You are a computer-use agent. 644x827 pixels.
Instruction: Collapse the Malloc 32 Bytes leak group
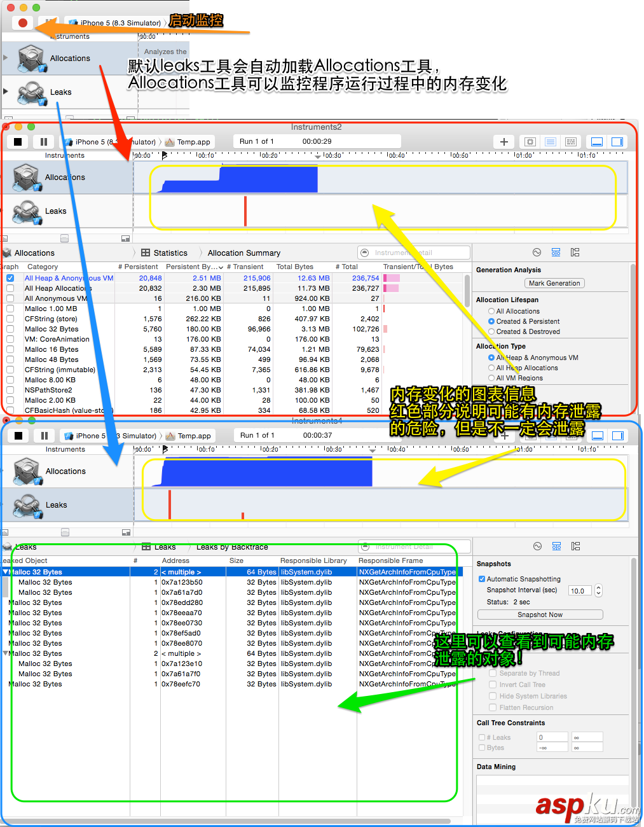(6, 571)
